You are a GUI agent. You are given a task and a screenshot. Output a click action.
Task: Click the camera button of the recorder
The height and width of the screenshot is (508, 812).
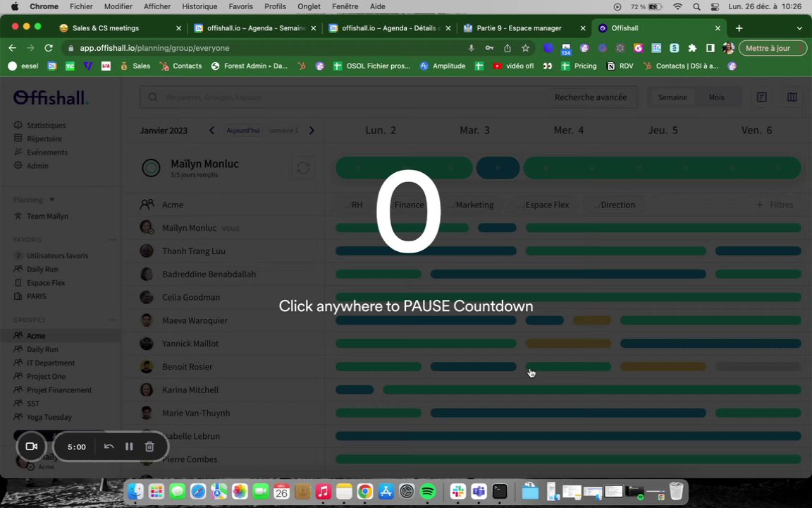31,447
